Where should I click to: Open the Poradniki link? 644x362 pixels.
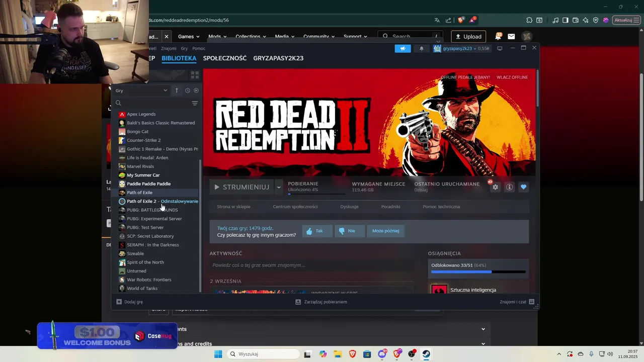point(391,207)
